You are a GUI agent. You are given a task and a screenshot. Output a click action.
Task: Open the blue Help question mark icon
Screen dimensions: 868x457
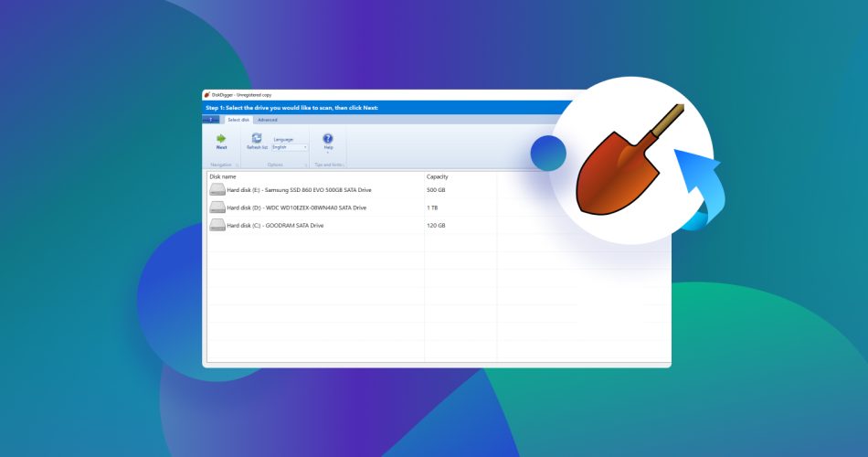point(328,139)
